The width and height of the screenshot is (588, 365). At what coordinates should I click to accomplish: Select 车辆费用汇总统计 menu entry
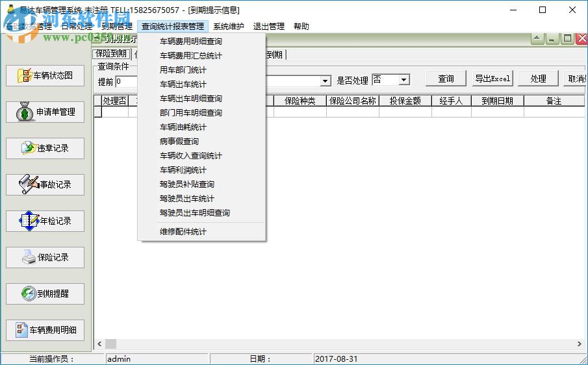pyautogui.click(x=202, y=55)
